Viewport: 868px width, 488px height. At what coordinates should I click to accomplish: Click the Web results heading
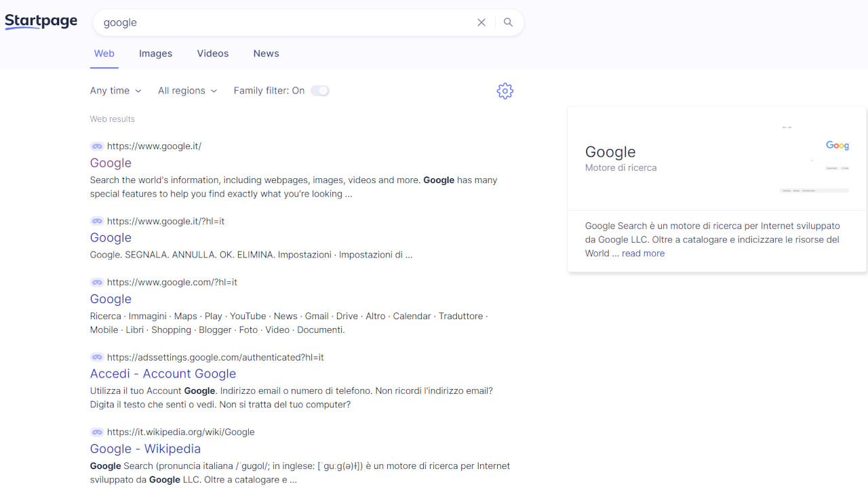pos(113,119)
